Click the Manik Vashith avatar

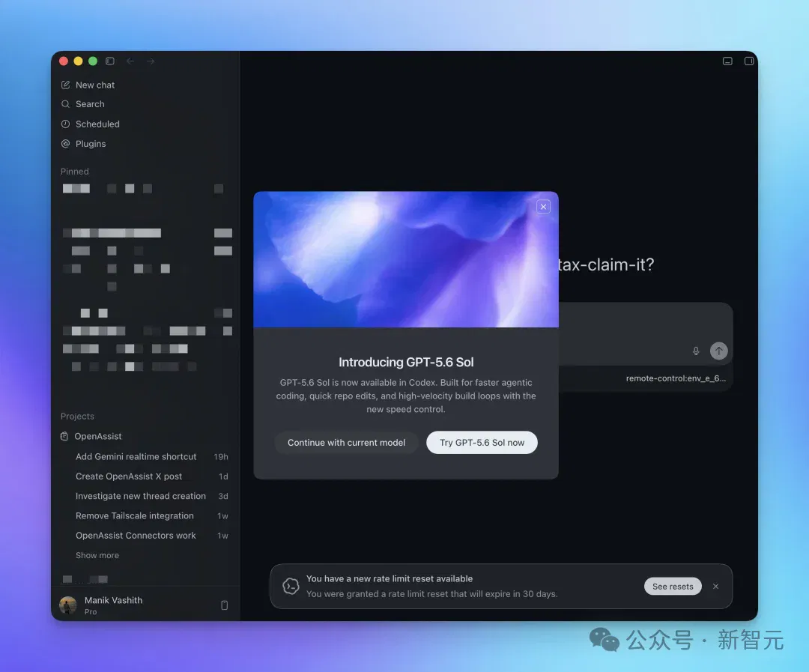68,605
